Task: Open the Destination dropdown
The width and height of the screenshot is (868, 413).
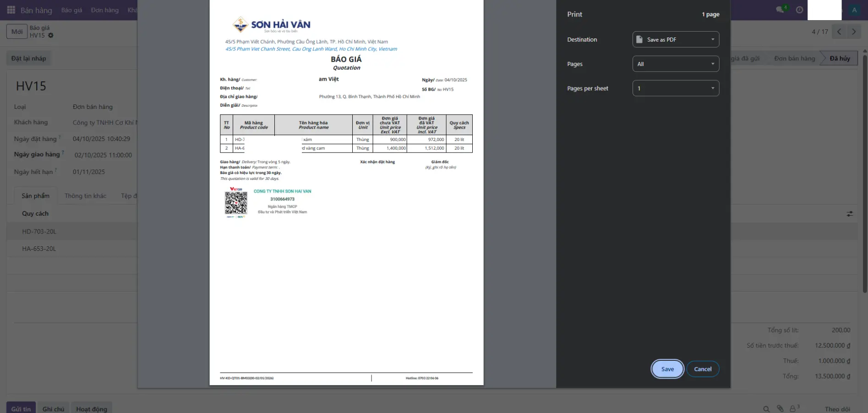Action: [676, 39]
